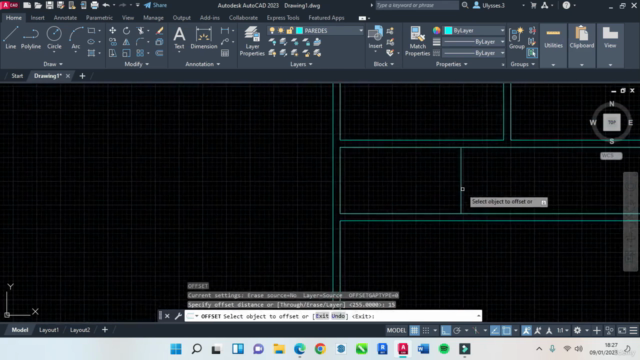Click the Save icon in quick access toolbar

click(x=49, y=5)
